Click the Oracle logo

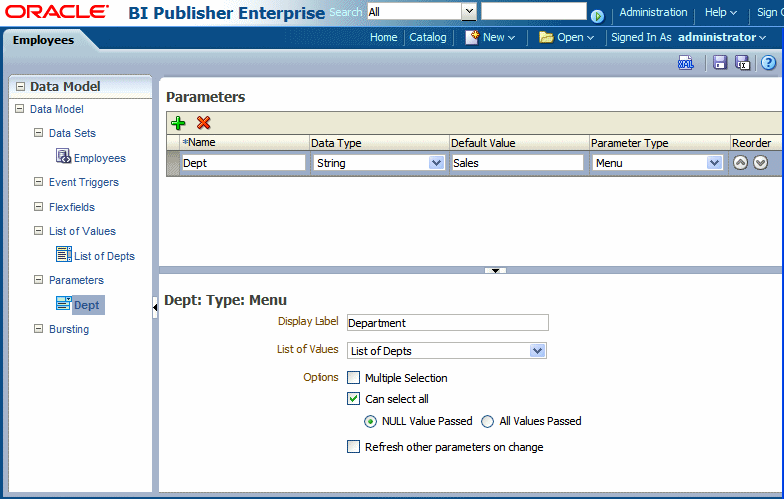[x=57, y=12]
